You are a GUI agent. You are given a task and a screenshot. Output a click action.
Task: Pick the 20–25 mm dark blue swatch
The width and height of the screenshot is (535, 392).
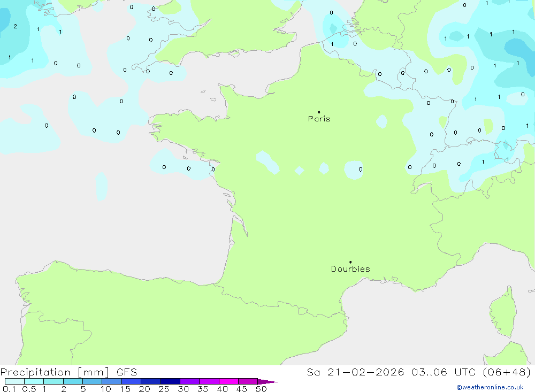pyautogui.click(x=151, y=381)
